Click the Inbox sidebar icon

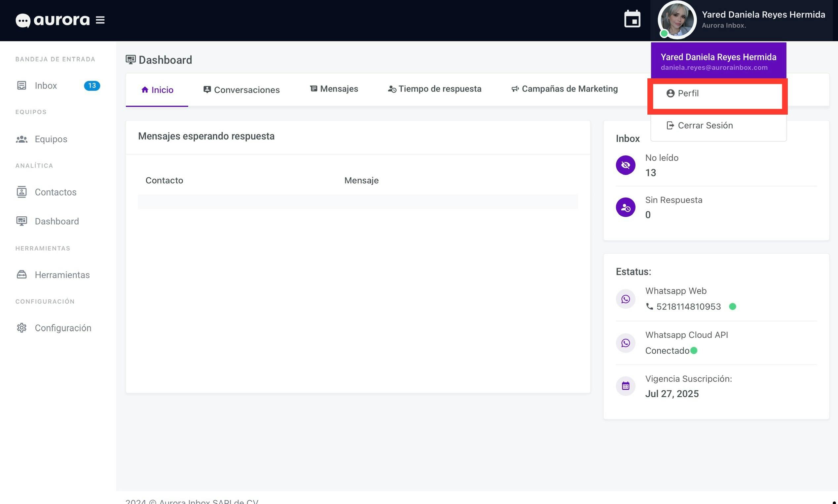pyautogui.click(x=22, y=86)
